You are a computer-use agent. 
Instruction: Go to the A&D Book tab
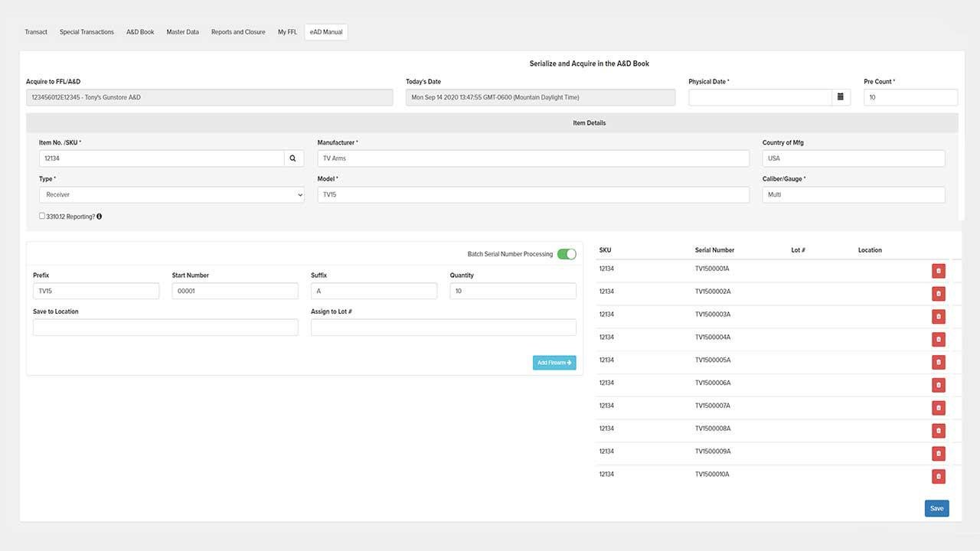140,32
